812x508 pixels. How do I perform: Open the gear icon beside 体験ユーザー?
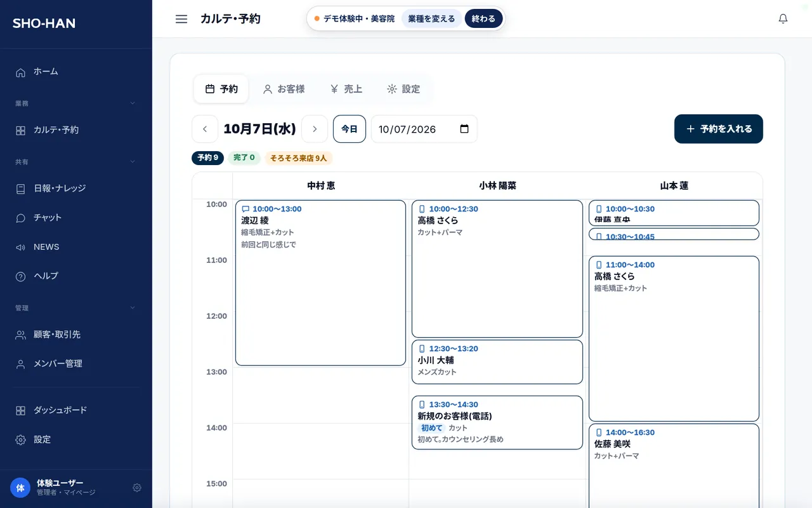coord(137,488)
